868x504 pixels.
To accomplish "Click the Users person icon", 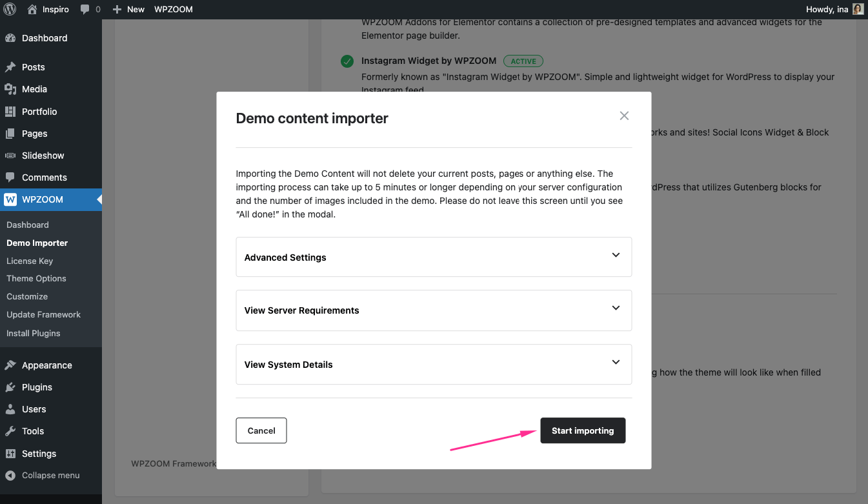I will [10, 409].
